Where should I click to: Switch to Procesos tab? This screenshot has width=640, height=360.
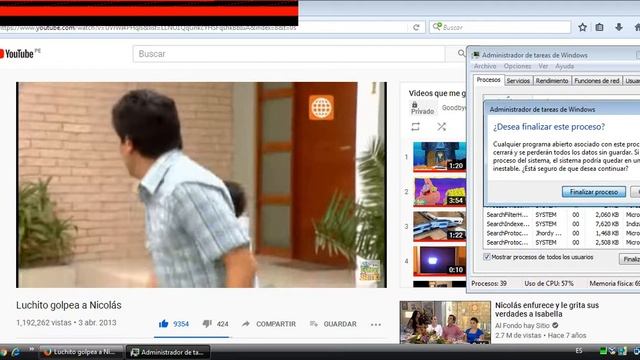488,80
